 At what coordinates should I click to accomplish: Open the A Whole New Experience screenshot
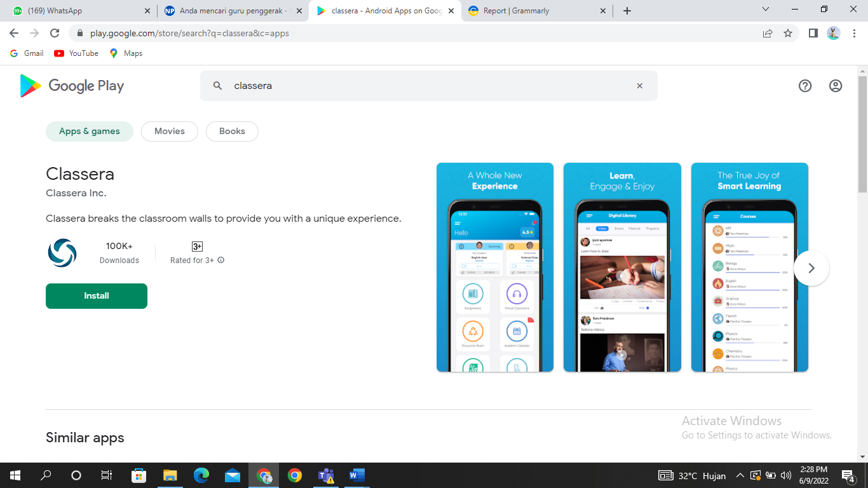(x=495, y=268)
